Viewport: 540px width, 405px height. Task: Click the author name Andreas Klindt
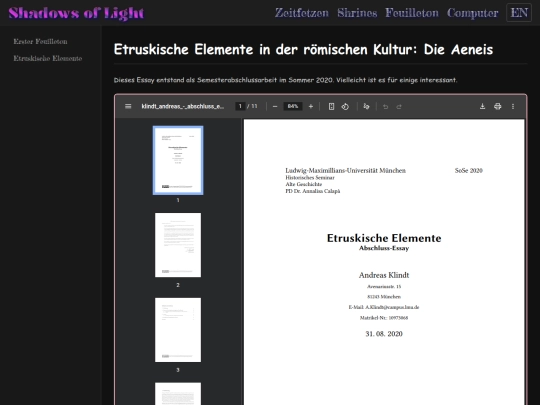[x=384, y=275]
